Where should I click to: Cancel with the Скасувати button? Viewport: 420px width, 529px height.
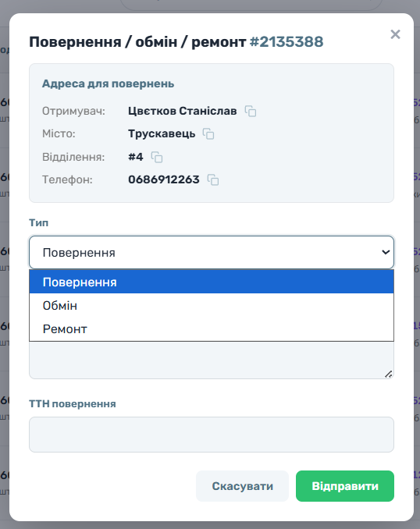point(243,486)
